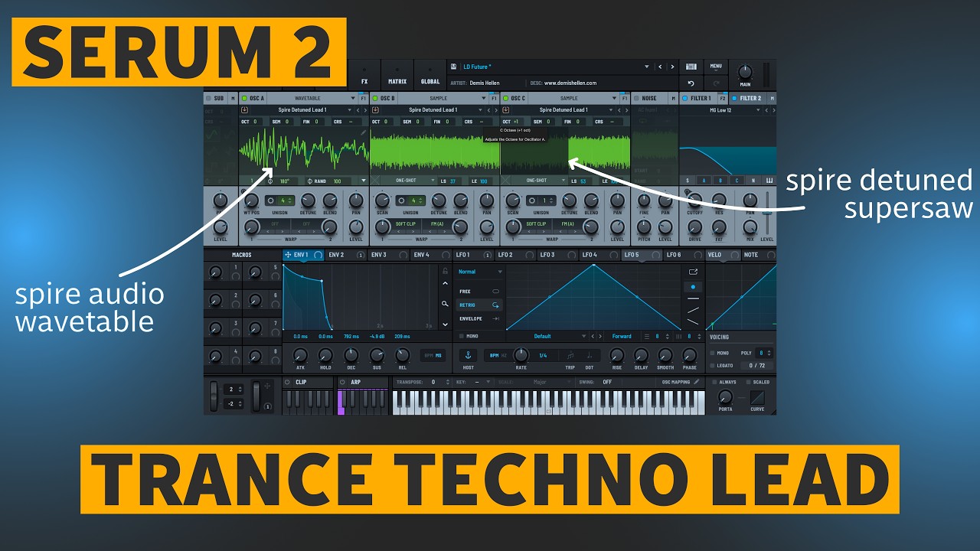
Task: Click the BPM MS envelope time toggle
Action: point(433,355)
